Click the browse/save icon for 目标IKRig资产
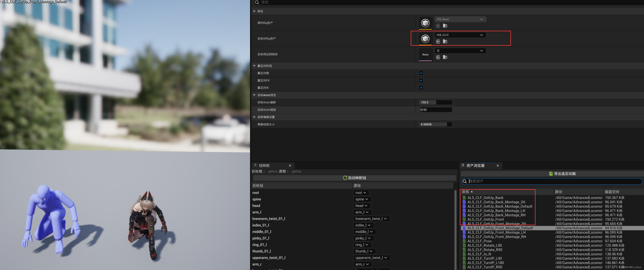The image size is (644, 270). click(445, 42)
